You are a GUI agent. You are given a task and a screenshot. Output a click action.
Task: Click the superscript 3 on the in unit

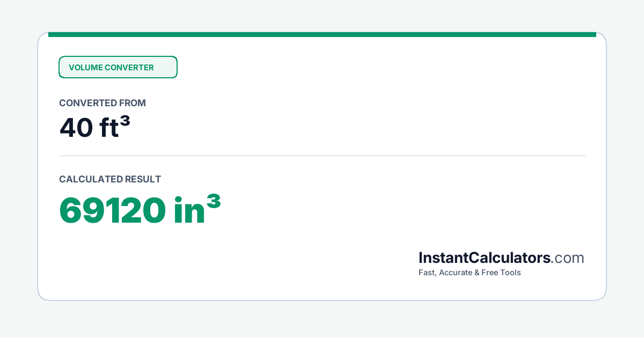coord(214,202)
